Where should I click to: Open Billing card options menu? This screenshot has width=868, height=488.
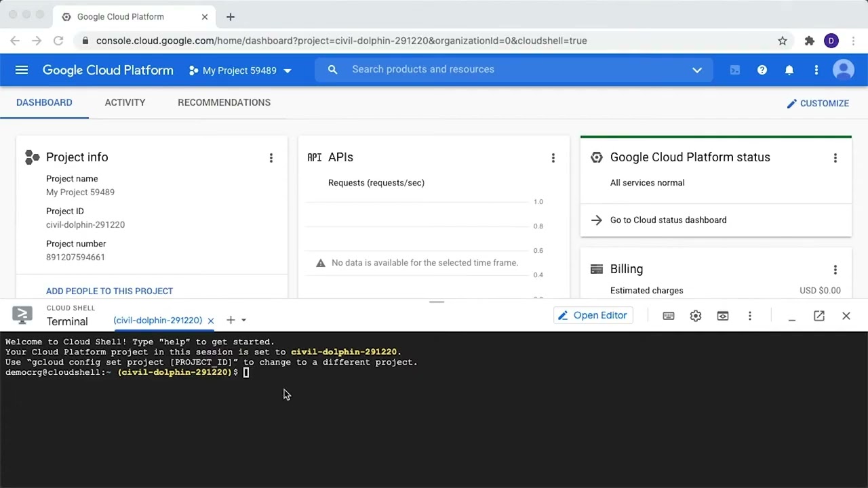pos(835,270)
